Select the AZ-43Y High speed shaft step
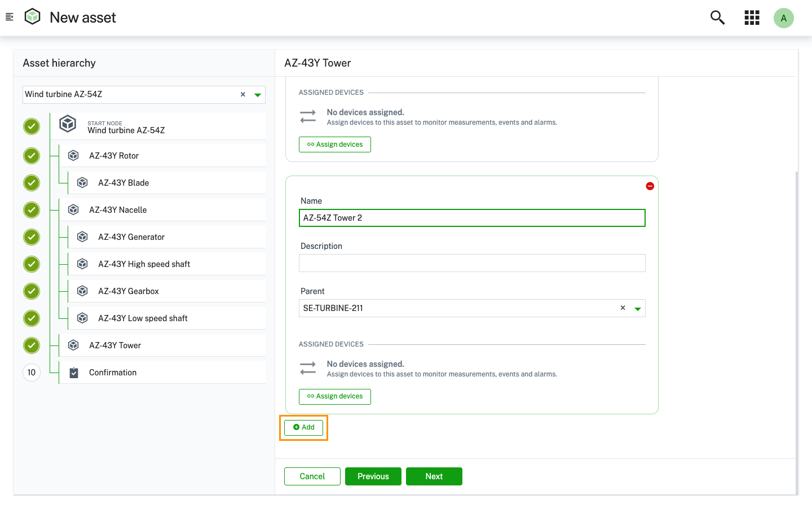The image size is (812, 508). [144, 264]
